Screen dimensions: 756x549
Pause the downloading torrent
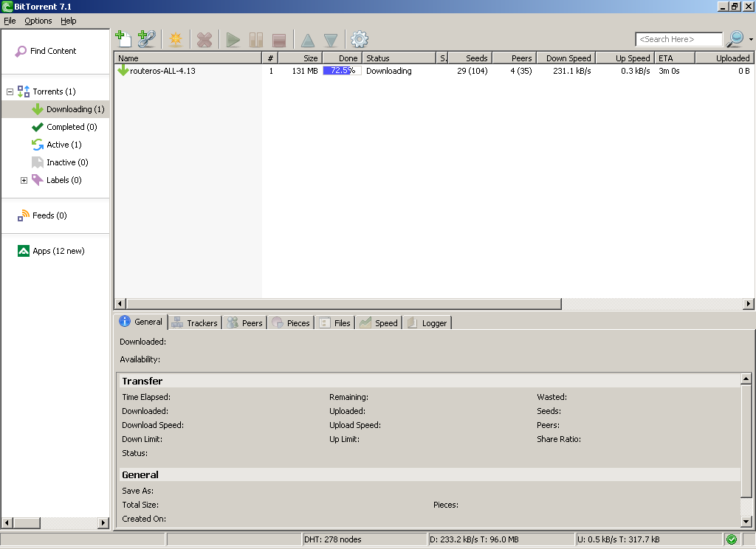point(256,39)
